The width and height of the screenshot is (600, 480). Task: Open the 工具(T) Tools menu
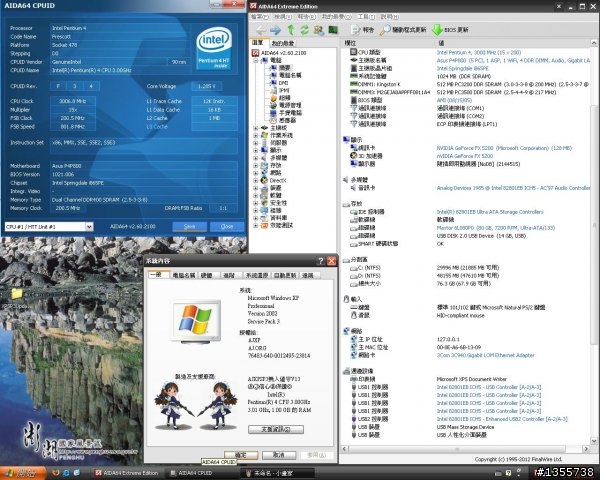(366, 17)
